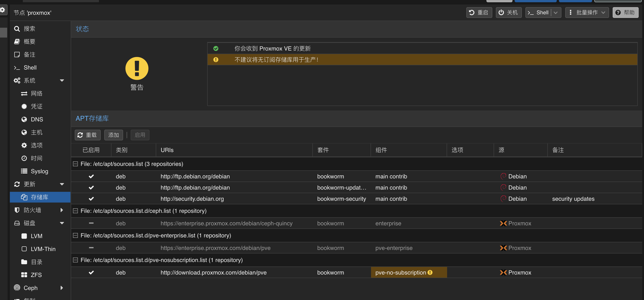Viewport: 644px width, 300px height.
Task: Click the gear icon beside 选项
Action: tap(24, 145)
